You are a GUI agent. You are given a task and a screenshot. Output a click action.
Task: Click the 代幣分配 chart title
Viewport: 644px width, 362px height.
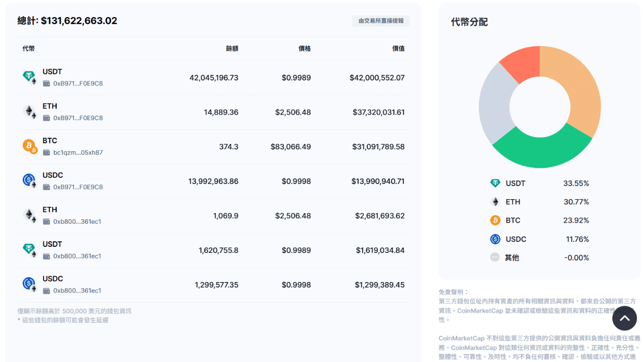(x=469, y=22)
